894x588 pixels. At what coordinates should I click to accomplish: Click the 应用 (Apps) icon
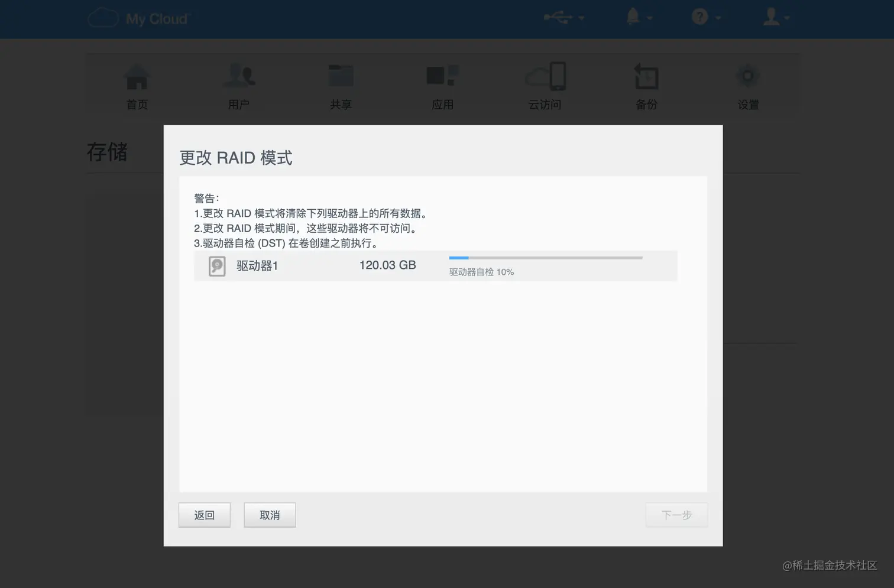coord(442,85)
